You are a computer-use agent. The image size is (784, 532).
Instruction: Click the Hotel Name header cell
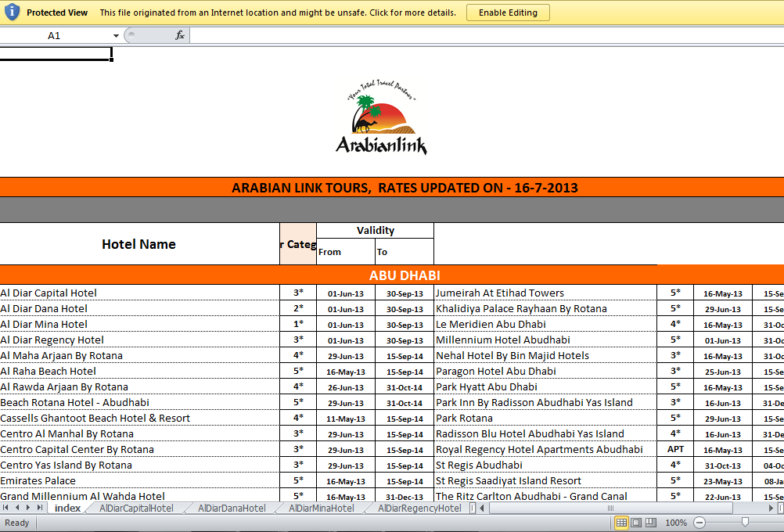click(x=139, y=244)
